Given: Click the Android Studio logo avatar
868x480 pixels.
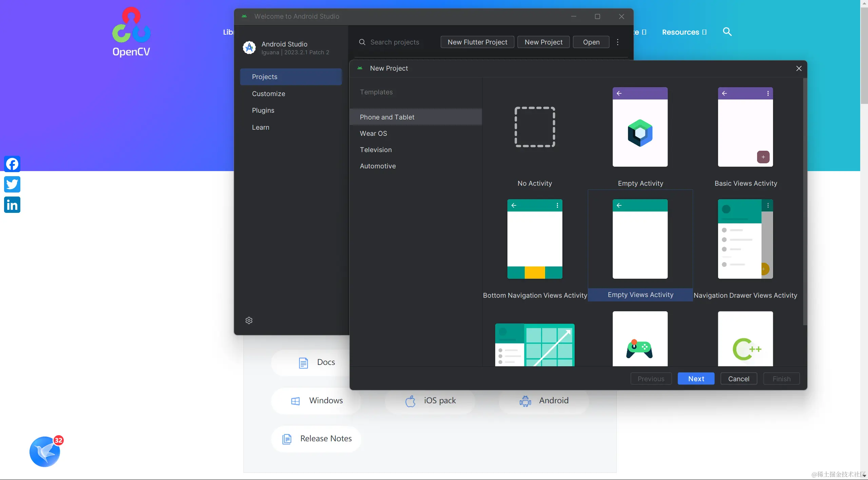Looking at the screenshot, I should 249,48.
